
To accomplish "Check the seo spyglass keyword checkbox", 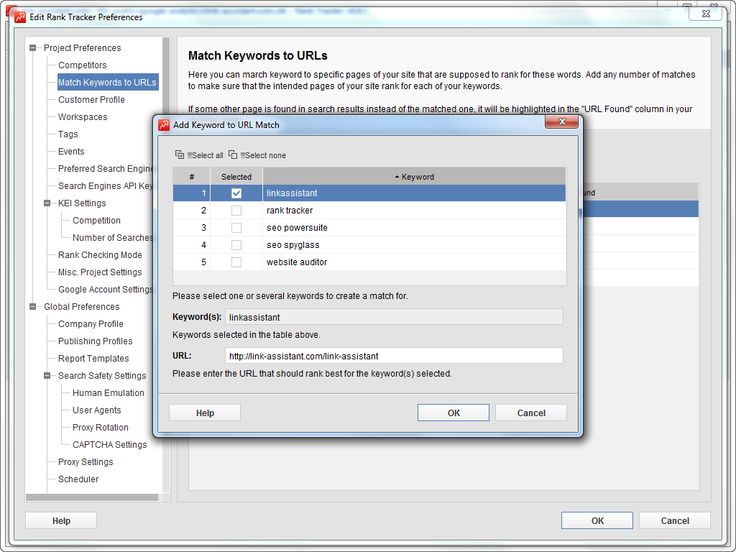I will [x=236, y=245].
